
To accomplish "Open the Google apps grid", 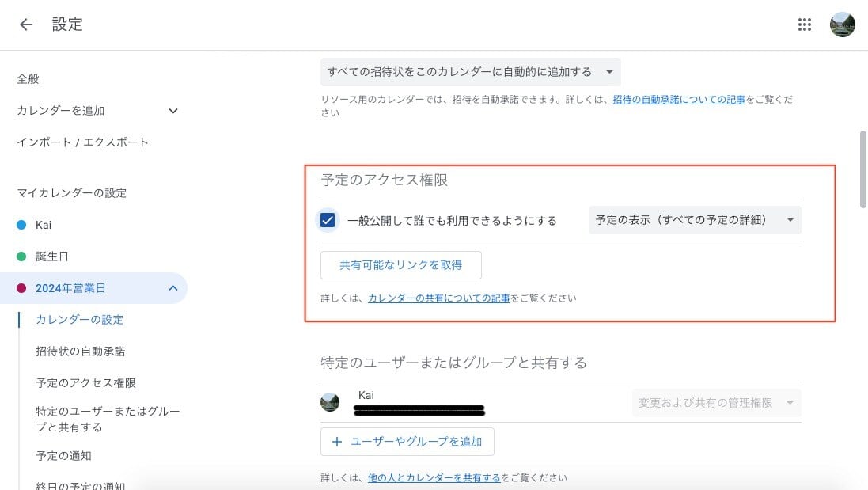I will click(805, 25).
